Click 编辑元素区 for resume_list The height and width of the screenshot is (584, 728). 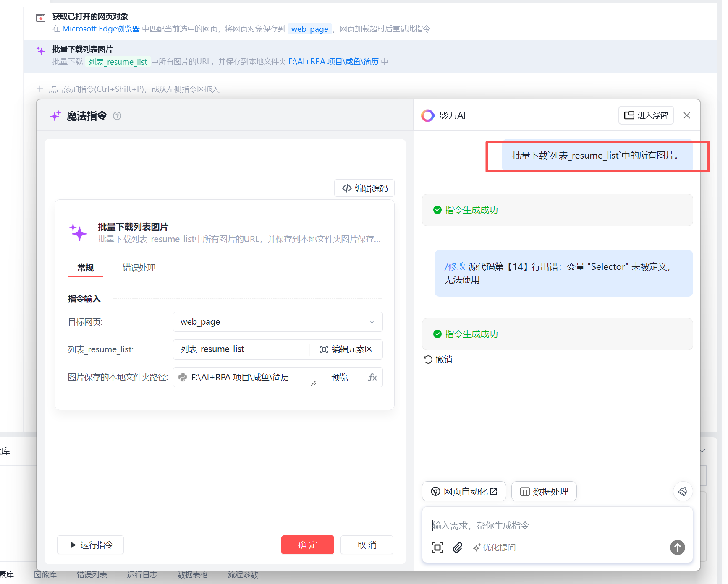(346, 349)
